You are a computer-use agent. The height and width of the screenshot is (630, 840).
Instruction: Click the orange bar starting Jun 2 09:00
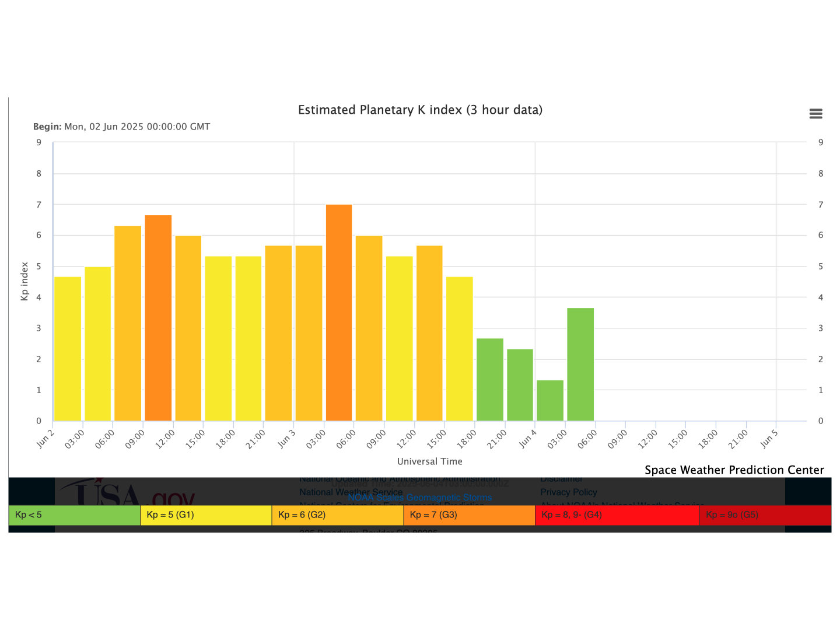coord(158,318)
